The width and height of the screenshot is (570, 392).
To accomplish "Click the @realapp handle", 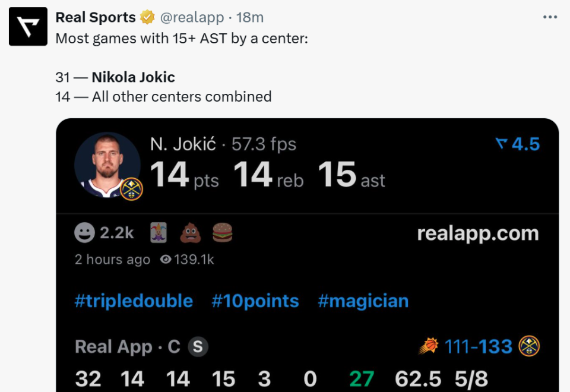I will coord(192,18).
